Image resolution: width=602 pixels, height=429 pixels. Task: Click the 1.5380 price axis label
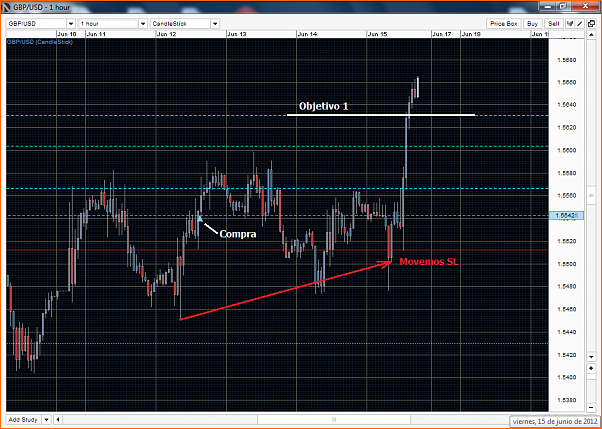pyautogui.click(x=566, y=400)
